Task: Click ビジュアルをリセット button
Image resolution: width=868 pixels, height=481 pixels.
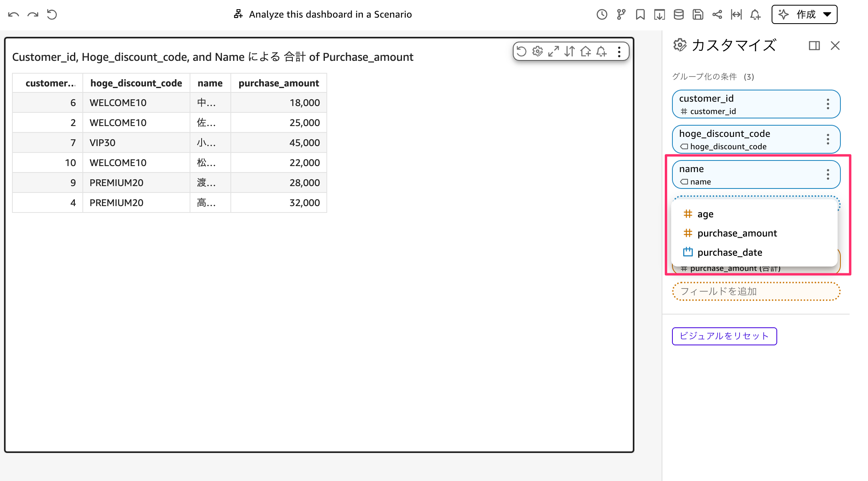Action: click(x=724, y=336)
